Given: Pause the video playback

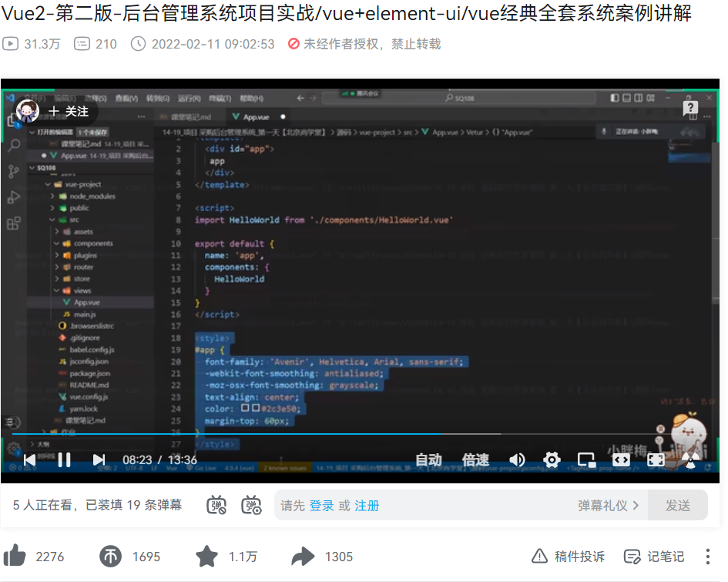Looking at the screenshot, I should pos(64,460).
